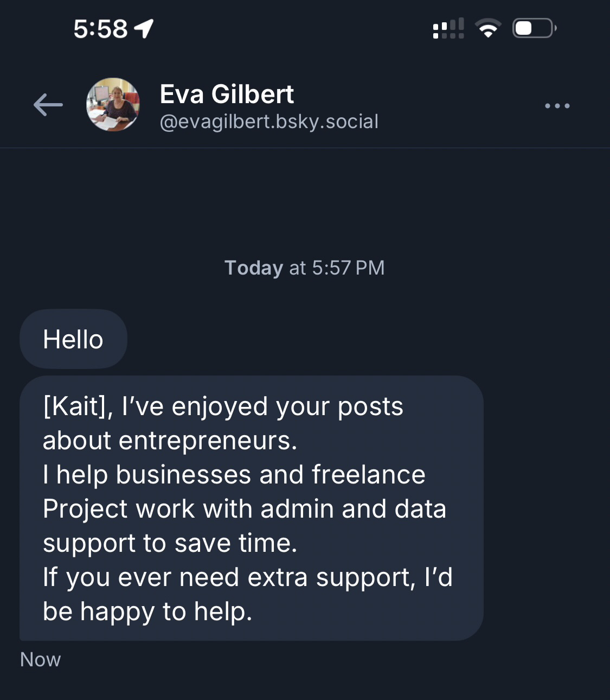Tap the back arrow icon
Viewport: 610px width, 700px height.
click(x=48, y=105)
